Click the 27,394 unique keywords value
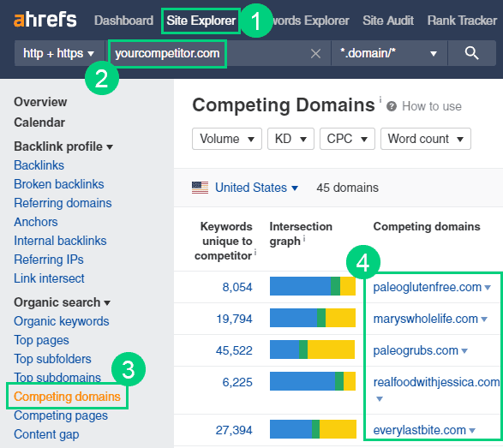This screenshot has height=448, width=503. 234,430
